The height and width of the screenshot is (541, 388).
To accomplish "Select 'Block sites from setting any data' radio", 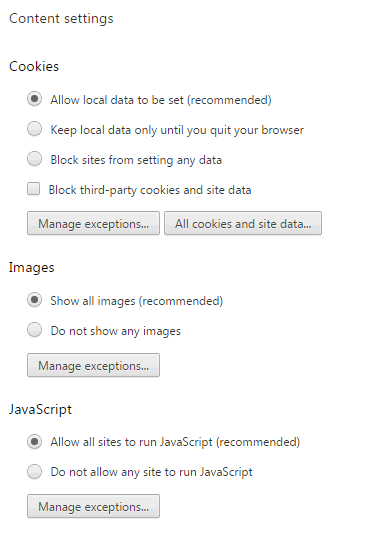I will click(x=34, y=159).
